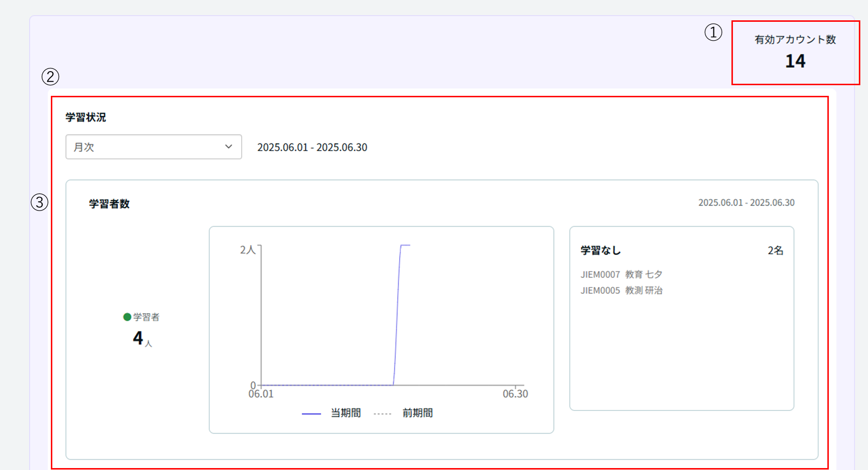
Task: Toggle the 当期間 legend line
Action: (x=331, y=413)
